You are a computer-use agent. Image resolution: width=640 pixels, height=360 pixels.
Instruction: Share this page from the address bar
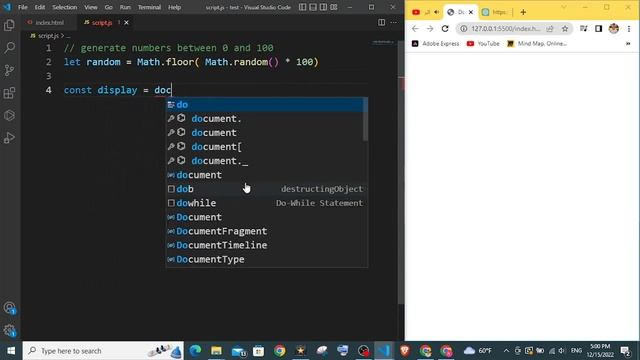(550, 29)
